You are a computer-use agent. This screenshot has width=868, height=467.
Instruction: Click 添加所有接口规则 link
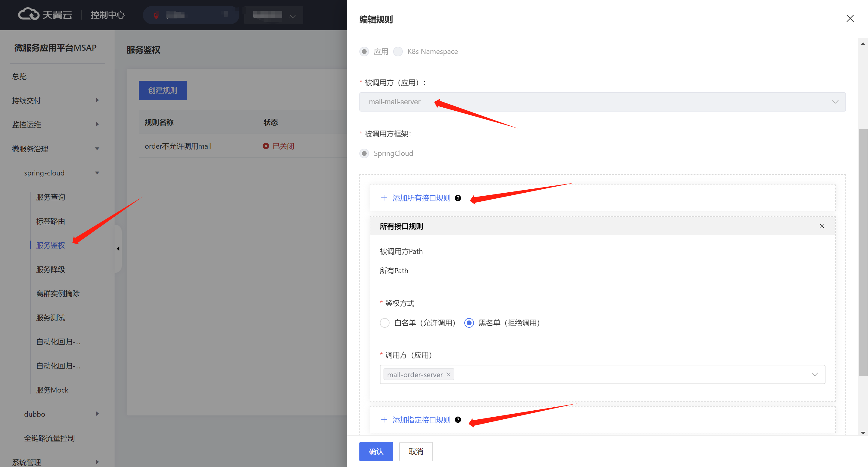click(421, 198)
